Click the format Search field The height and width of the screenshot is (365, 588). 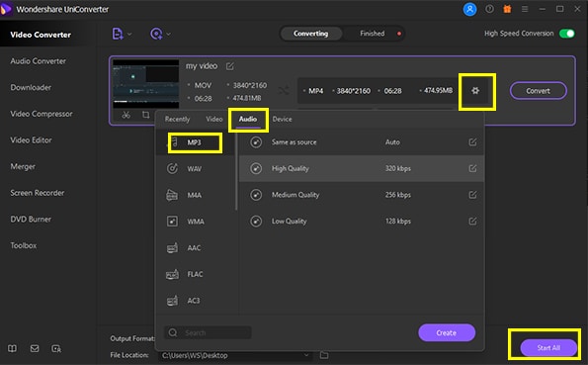coord(208,332)
